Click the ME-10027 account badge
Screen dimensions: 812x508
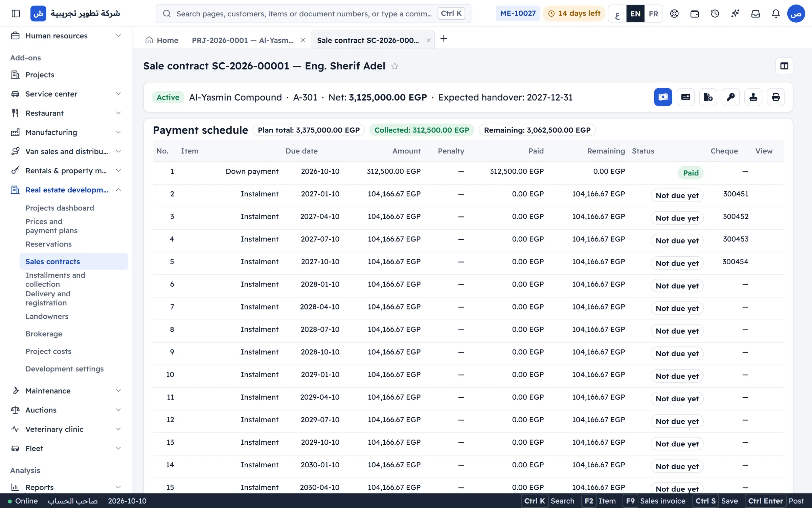(x=518, y=14)
